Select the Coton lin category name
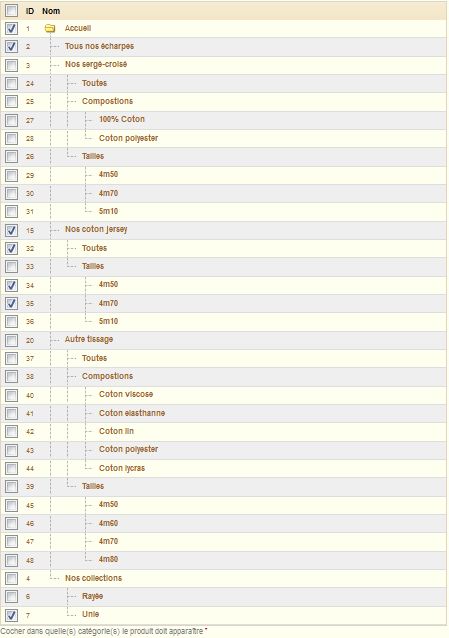 pos(116,431)
